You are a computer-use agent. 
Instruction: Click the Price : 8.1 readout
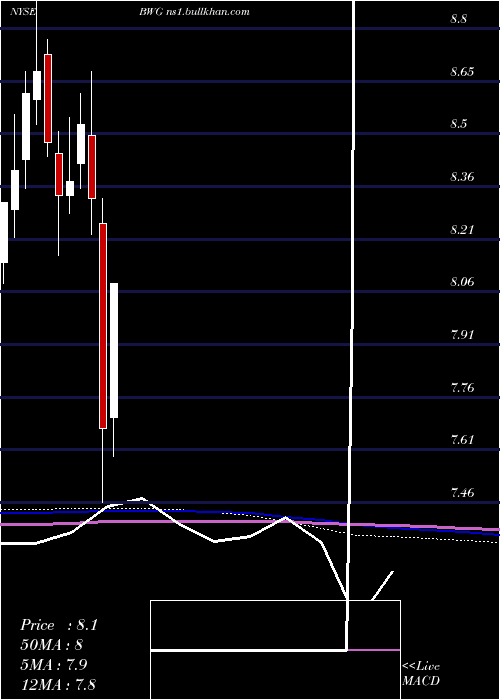tap(59, 625)
